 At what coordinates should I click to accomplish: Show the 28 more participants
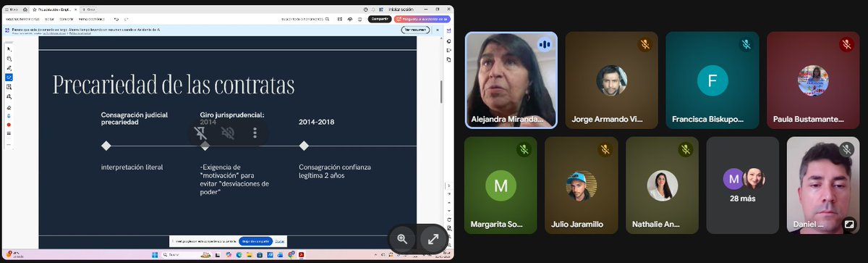click(x=742, y=185)
